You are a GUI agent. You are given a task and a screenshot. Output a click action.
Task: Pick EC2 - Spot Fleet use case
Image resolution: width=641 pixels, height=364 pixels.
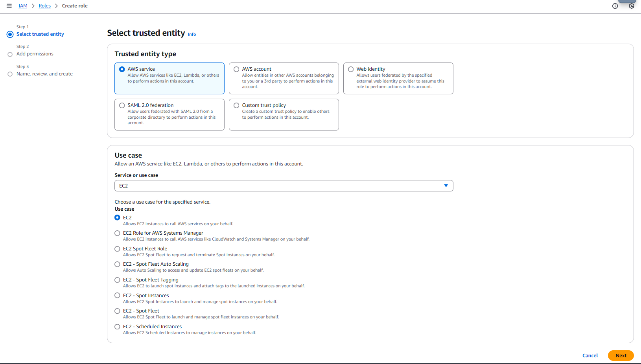117,311
